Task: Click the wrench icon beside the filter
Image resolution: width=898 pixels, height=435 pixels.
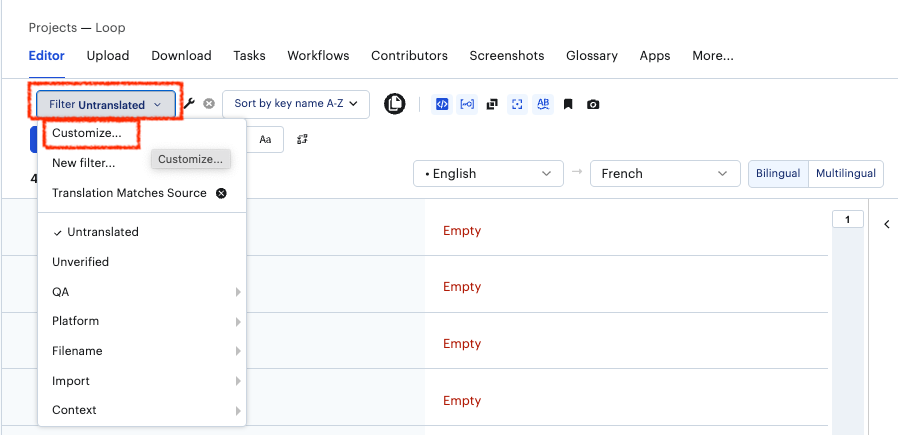Action: click(189, 104)
